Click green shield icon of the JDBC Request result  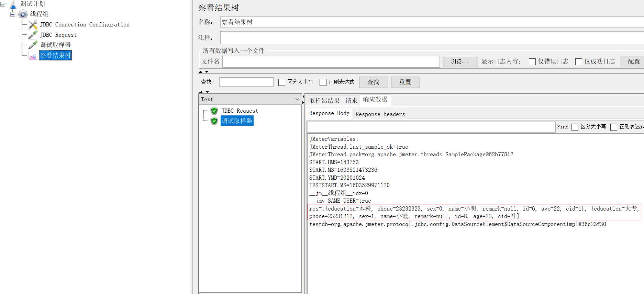(x=214, y=111)
